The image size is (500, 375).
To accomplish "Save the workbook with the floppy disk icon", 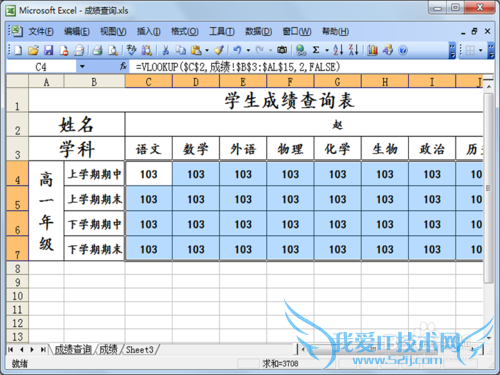I will coord(49,50).
